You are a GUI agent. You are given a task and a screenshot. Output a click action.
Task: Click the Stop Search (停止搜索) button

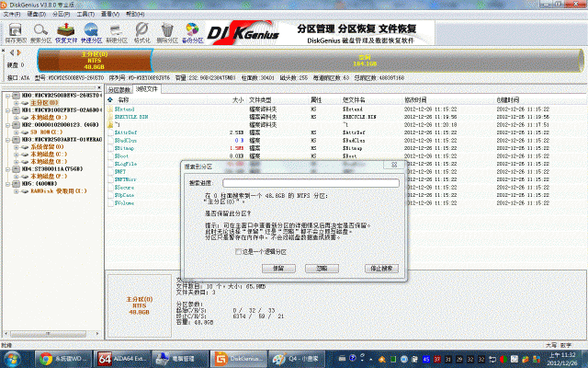point(381,269)
